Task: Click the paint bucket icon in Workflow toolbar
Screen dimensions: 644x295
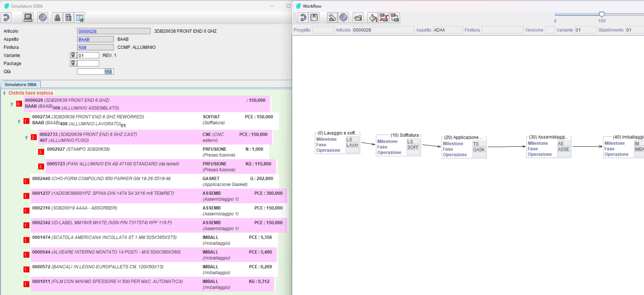Action: pos(373,17)
